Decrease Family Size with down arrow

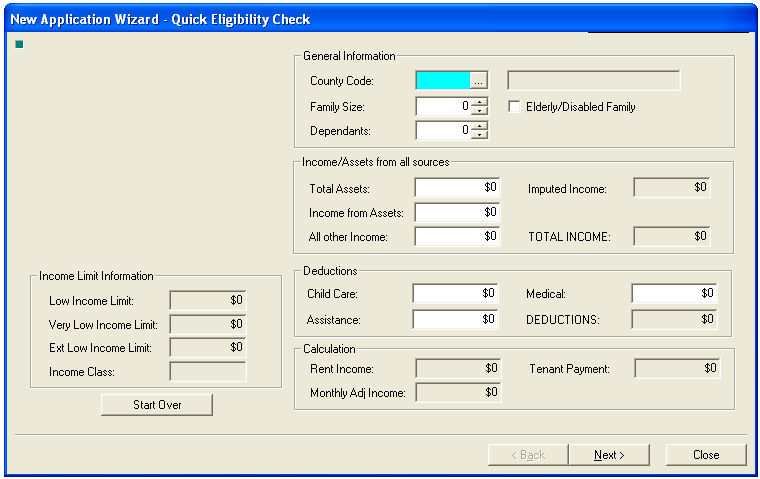point(480,111)
